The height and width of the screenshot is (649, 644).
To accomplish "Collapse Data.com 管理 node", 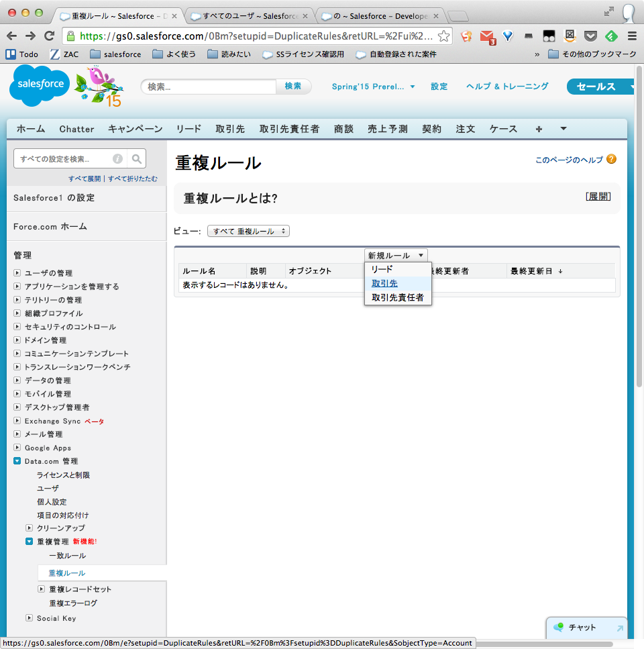I will pyautogui.click(x=17, y=460).
